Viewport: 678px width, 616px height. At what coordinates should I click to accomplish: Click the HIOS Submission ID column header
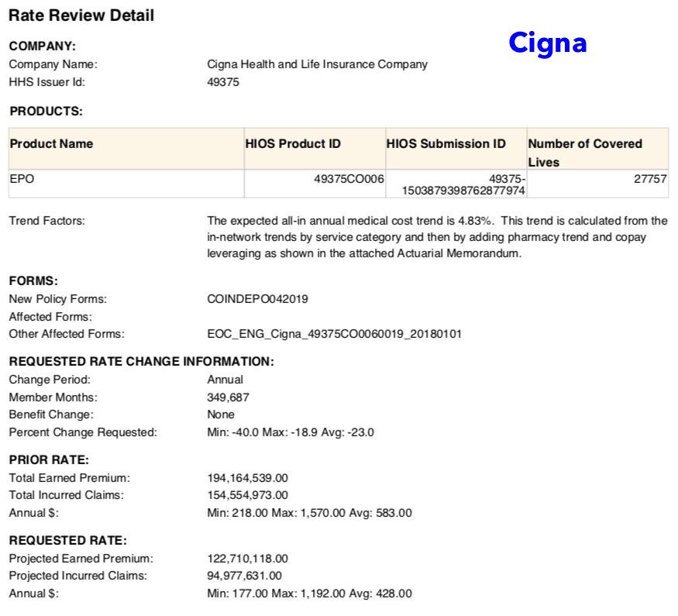pos(446,144)
